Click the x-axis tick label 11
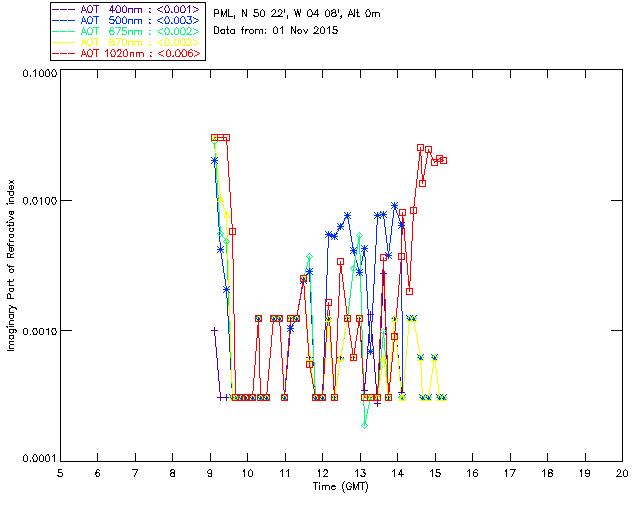Viewport: 640px width, 512px height. pyautogui.click(x=285, y=473)
